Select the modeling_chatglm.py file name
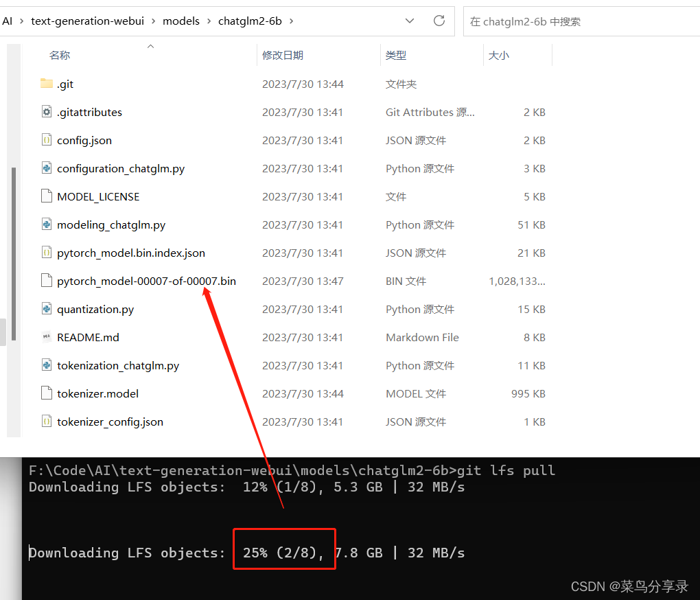 111,224
